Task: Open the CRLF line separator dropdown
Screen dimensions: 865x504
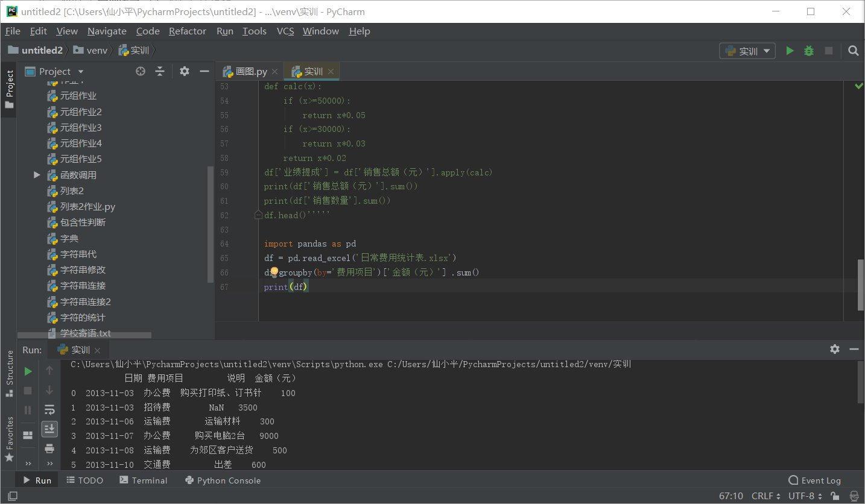Action: click(766, 496)
